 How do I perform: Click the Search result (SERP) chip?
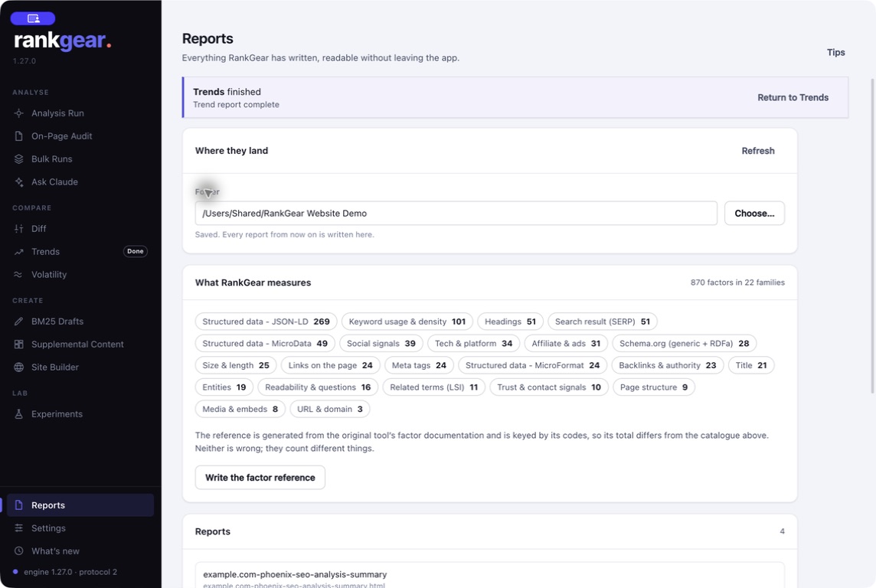(602, 322)
